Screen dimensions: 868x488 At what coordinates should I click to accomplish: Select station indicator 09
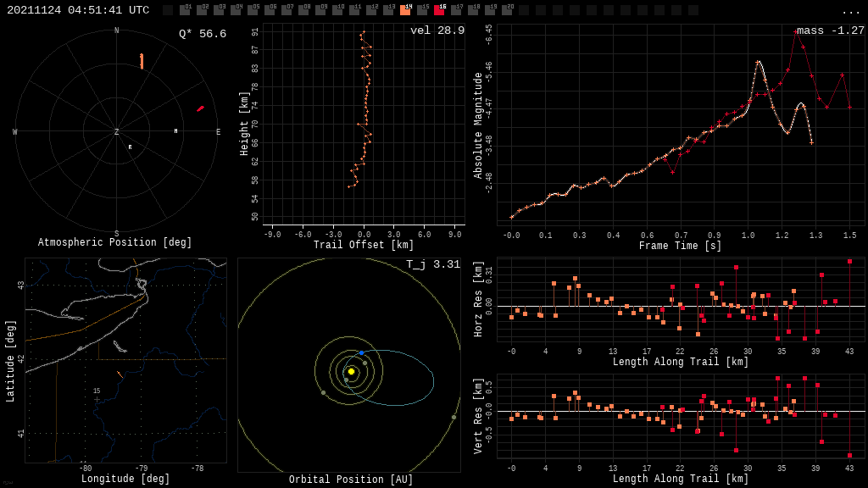320,9
